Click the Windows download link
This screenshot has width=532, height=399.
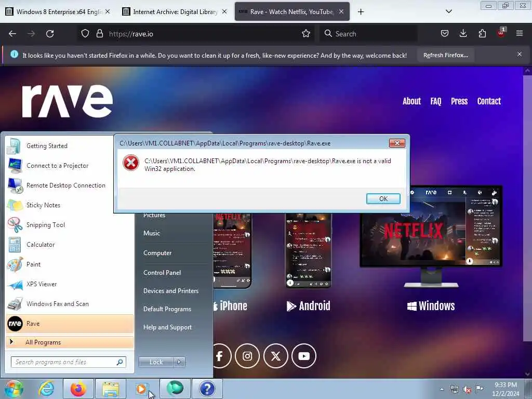pos(431,305)
